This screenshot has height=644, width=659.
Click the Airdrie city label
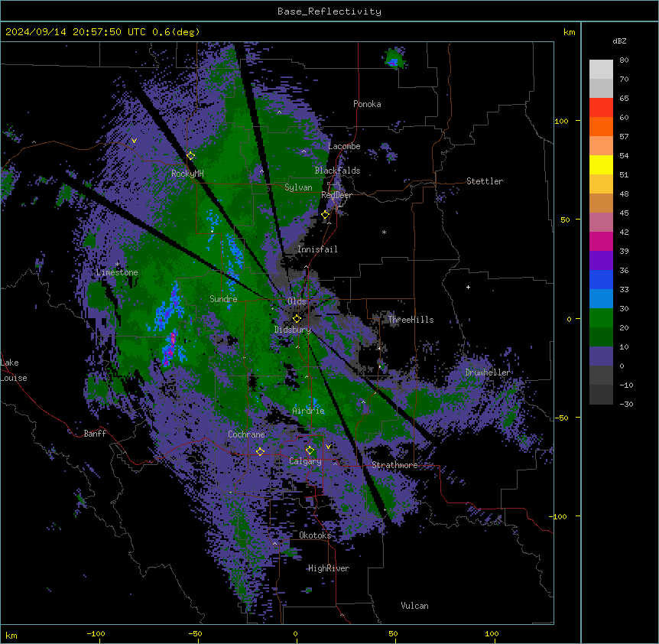[x=309, y=411]
